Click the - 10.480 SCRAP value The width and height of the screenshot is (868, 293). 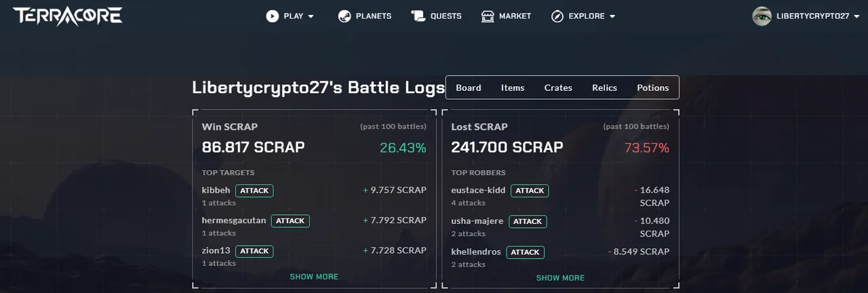coord(651,227)
